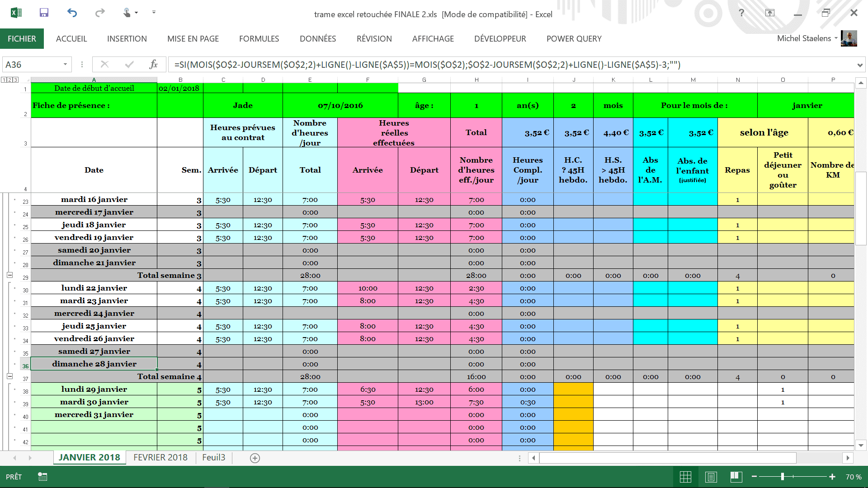Click the zoom in plus button
Screen dimensions: 868x488
pyautogui.click(x=832, y=477)
